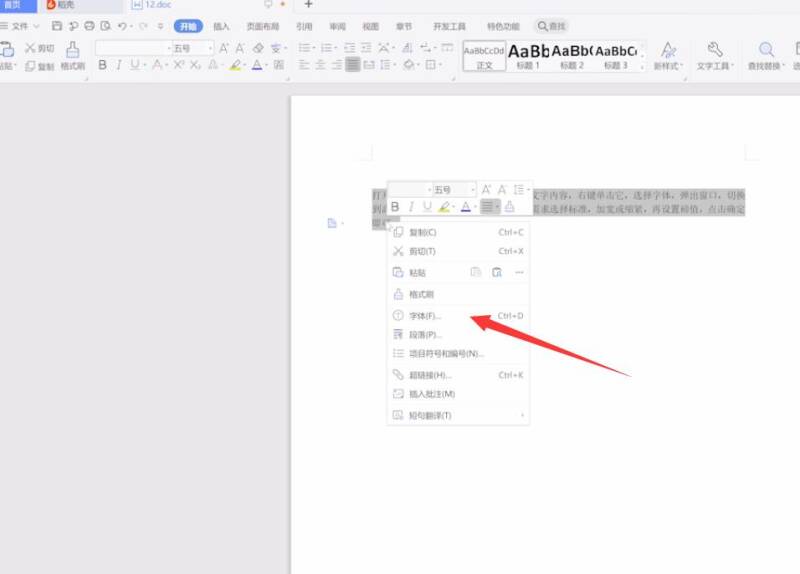Click the 查找替换 magnifier icon
800x574 pixels.
(766, 49)
